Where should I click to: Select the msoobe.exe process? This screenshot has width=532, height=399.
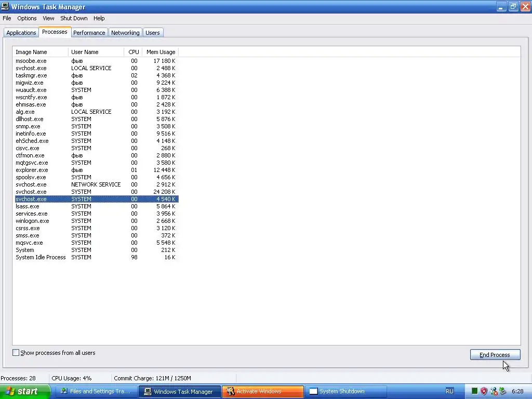coord(96,61)
